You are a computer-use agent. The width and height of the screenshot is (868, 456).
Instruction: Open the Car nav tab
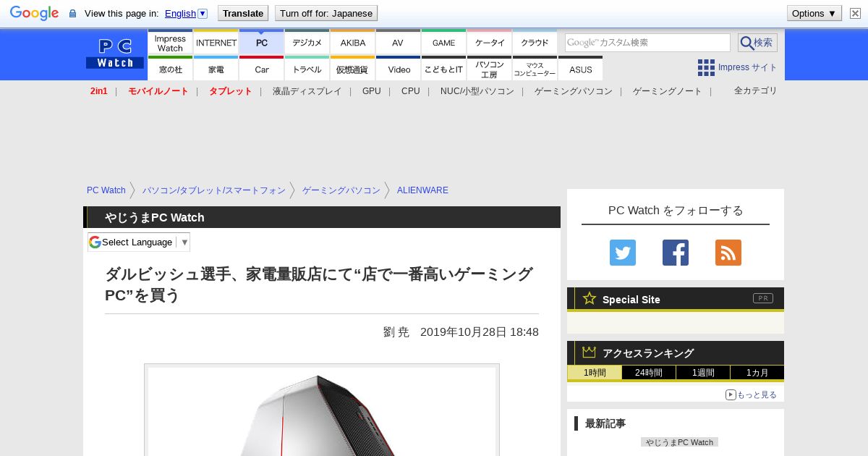(262, 69)
